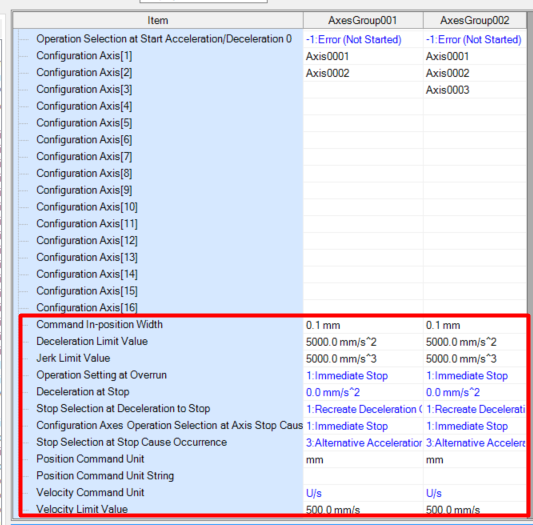Edit AxesGroup001 Deceleration Limit Value cell

tap(363, 342)
